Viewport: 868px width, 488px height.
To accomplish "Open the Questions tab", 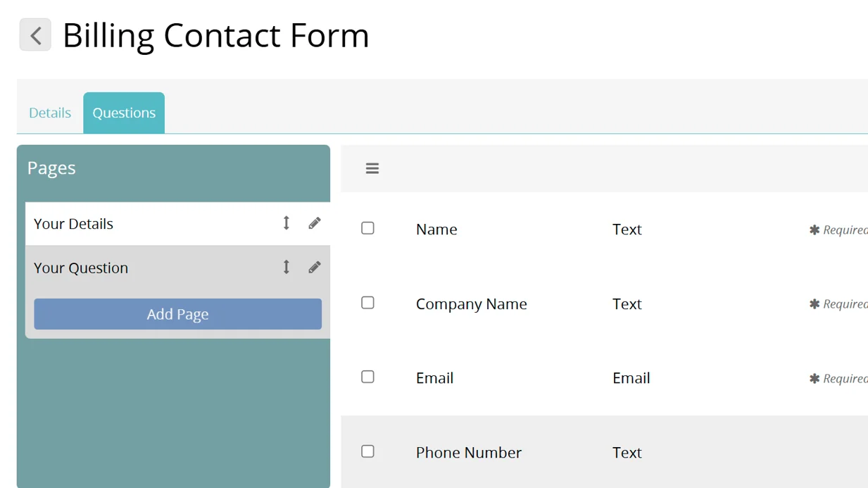I will [x=124, y=113].
